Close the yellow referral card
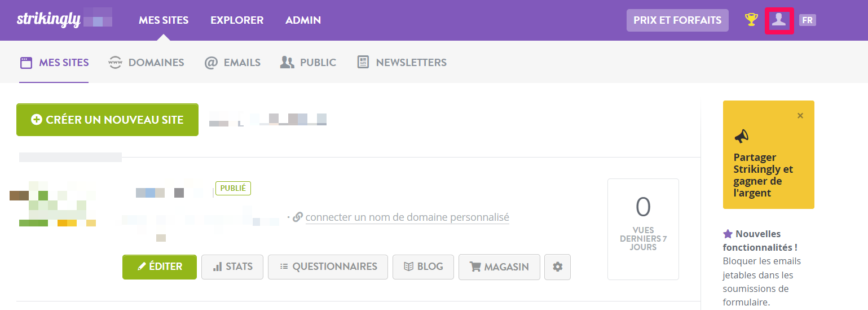 click(x=800, y=116)
